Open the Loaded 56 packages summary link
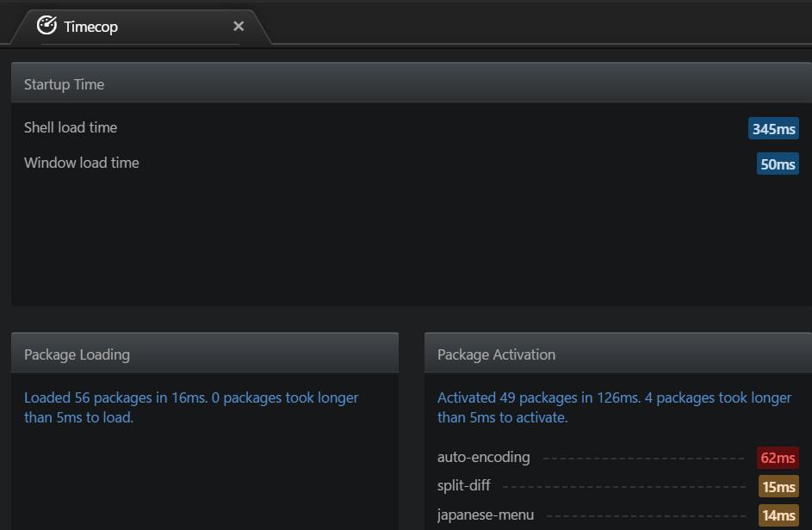The image size is (812, 530). pos(191,407)
